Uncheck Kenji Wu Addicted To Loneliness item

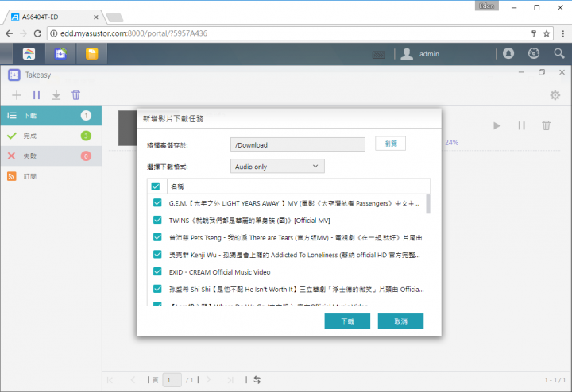pyautogui.click(x=157, y=254)
